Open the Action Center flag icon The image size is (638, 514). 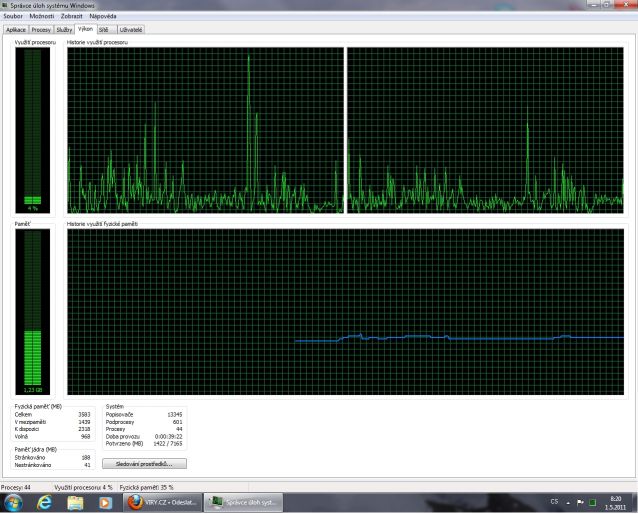pos(580,503)
